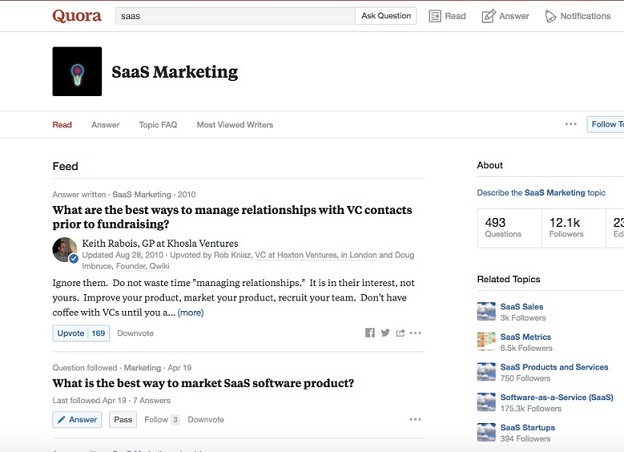Viewport: 624px width, 452px height.
Task: Click Software-as-a-Service topic icon
Action: click(x=486, y=402)
